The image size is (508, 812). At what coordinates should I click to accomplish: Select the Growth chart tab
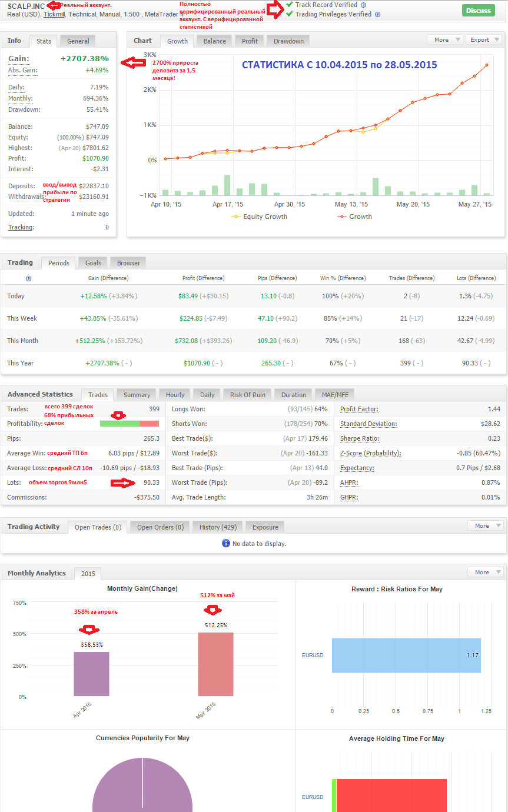177,41
